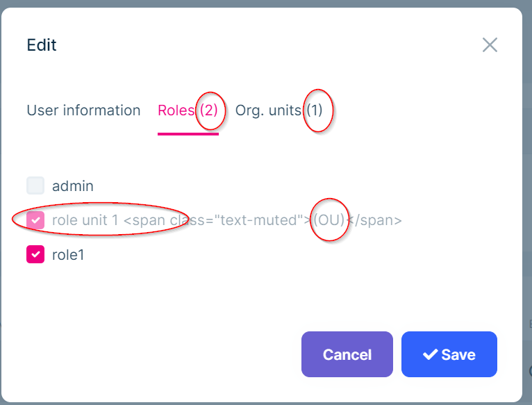Close the Edit dialog with the X icon
532x405 pixels.
pos(490,45)
